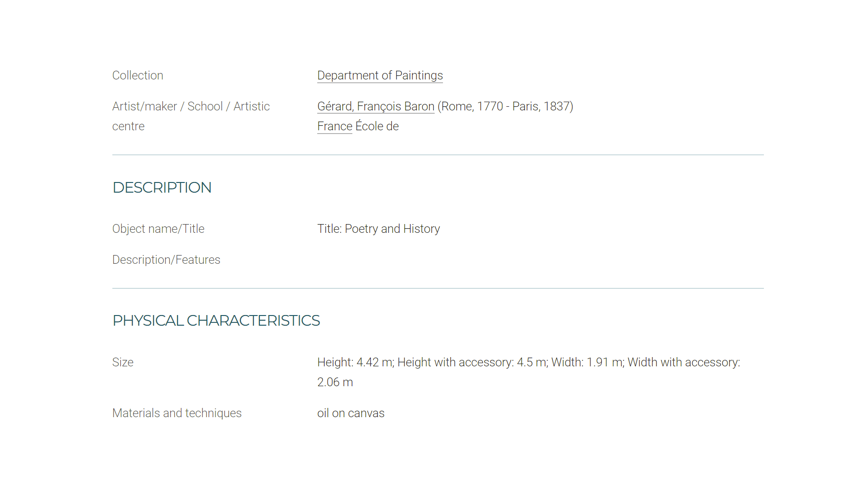Follow the France school link
The width and height of the screenshot is (855, 504).
tap(335, 126)
